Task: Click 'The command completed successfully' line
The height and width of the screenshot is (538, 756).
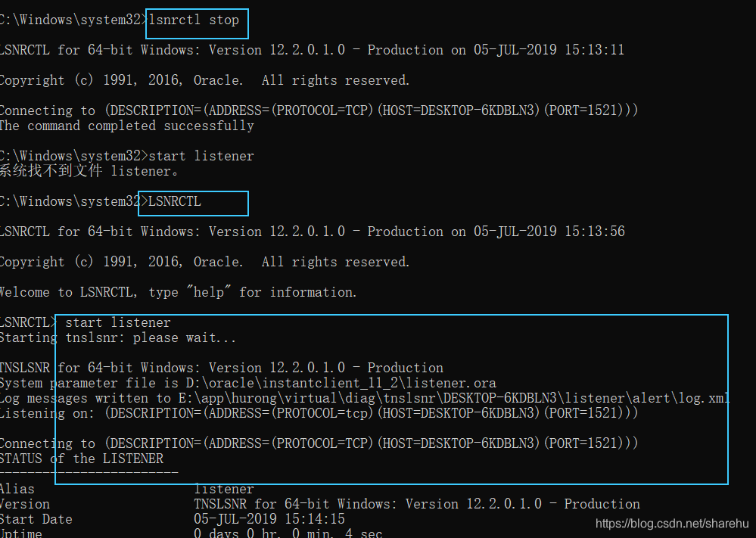Action: pos(127,126)
